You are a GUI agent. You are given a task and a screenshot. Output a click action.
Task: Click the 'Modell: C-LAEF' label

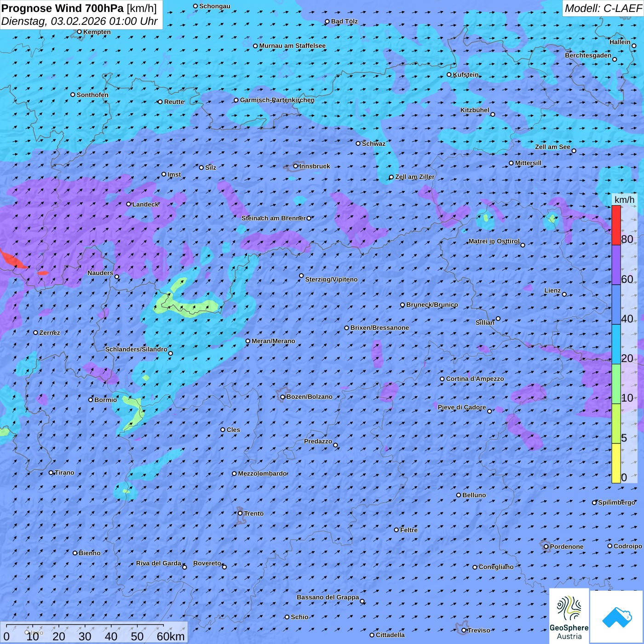coord(603,8)
